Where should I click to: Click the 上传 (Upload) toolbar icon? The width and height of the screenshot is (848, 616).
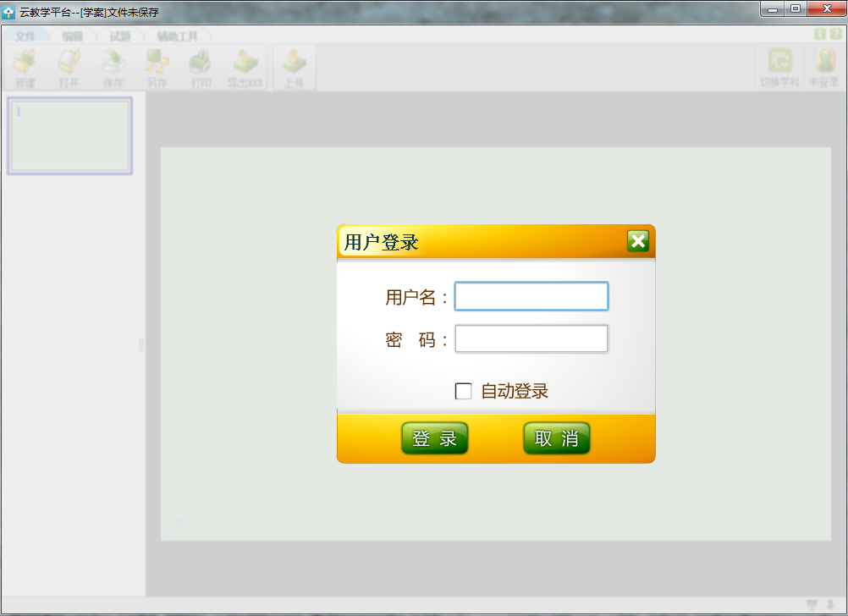294,67
